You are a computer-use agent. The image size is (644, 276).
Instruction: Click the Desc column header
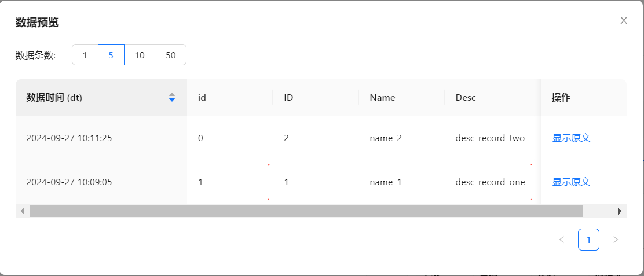(466, 98)
